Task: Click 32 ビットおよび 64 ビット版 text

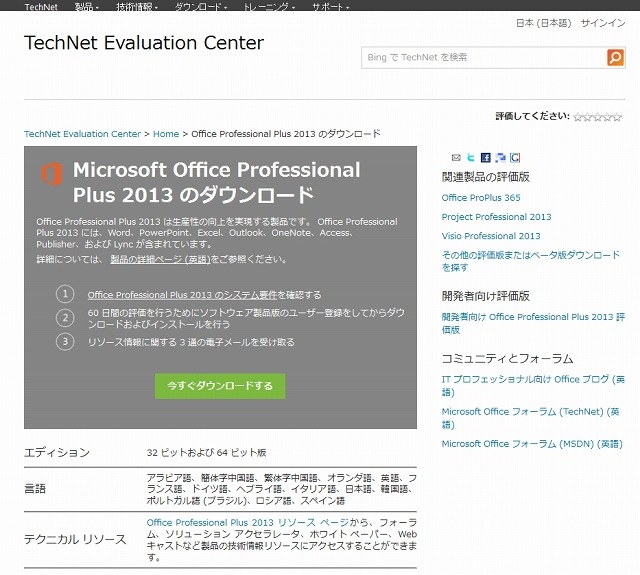Action: point(207,452)
